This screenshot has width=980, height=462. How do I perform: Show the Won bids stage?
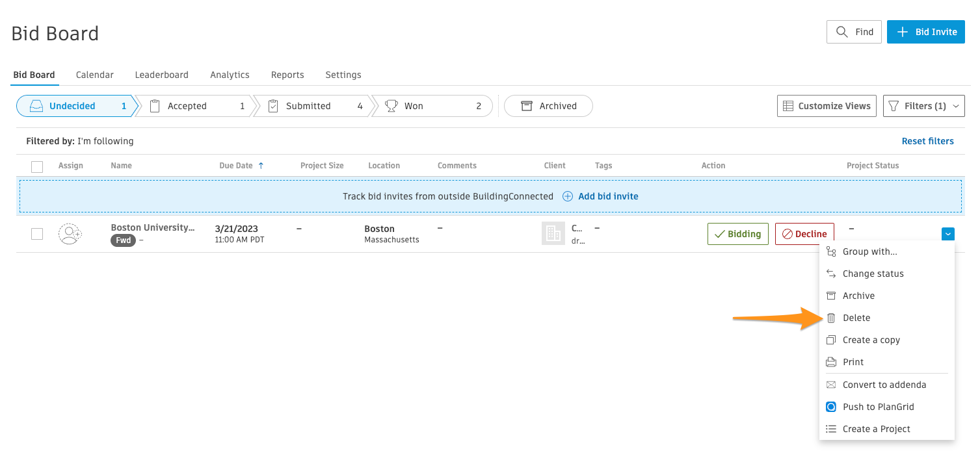tap(433, 106)
